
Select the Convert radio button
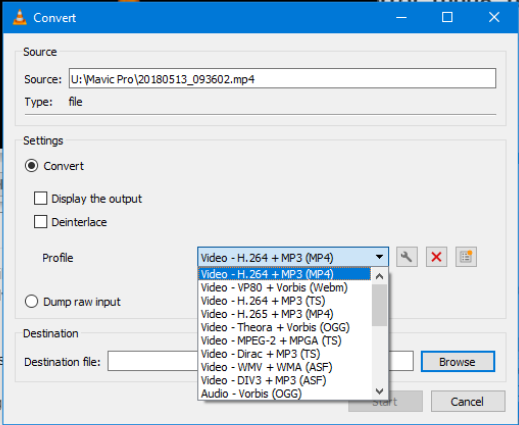pos(31,166)
